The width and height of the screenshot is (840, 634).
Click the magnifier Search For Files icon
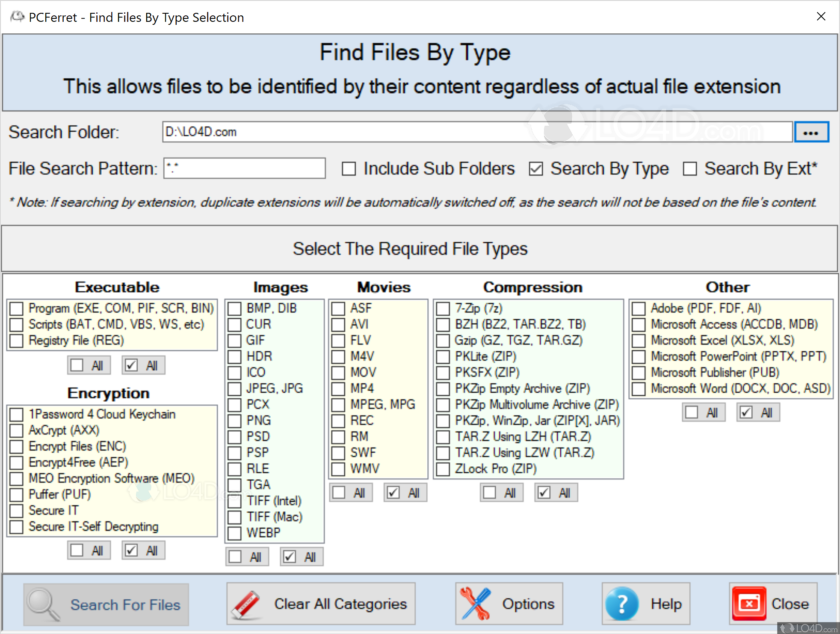43,604
